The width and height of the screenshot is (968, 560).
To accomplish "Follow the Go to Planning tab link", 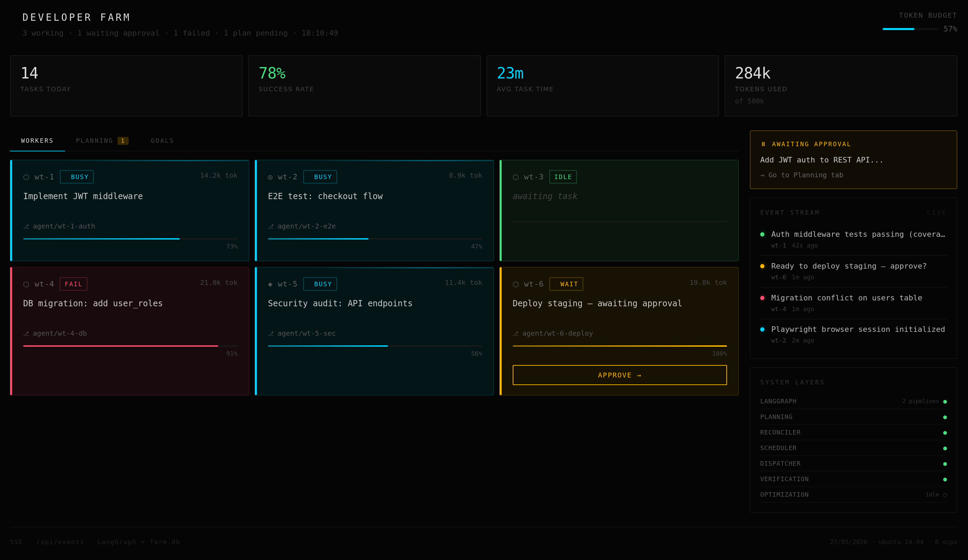I will (802, 175).
